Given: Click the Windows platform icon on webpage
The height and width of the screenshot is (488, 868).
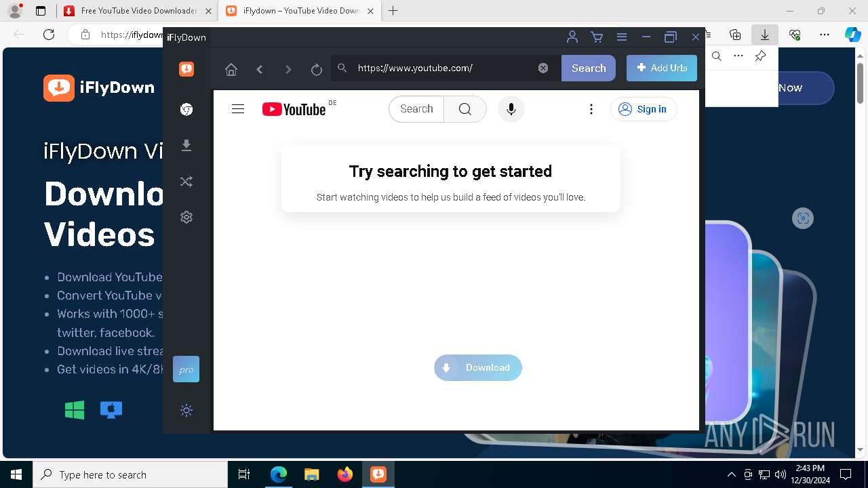Looking at the screenshot, I should pyautogui.click(x=75, y=409).
